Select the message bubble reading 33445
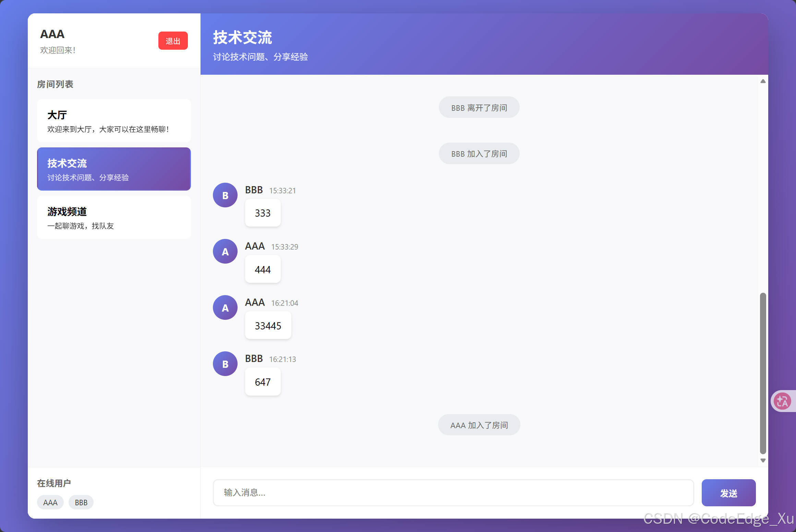 point(268,326)
